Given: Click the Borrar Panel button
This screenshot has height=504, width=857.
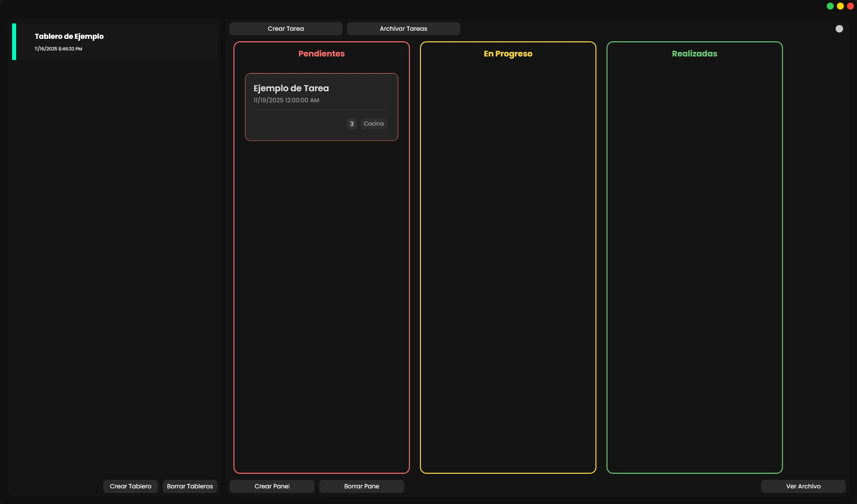Looking at the screenshot, I should point(361,486).
